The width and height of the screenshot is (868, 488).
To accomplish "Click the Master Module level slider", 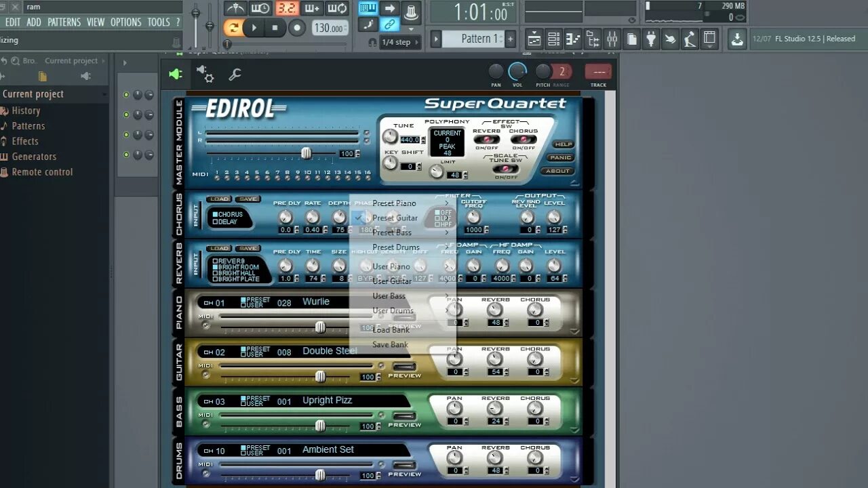I will point(306,153).
